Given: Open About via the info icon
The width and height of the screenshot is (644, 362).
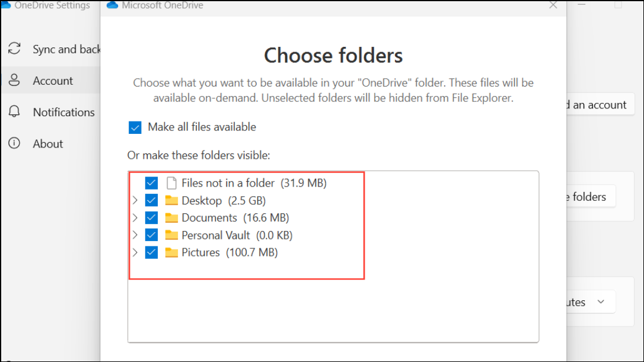Looking at the screenshot, I should 14,143.
